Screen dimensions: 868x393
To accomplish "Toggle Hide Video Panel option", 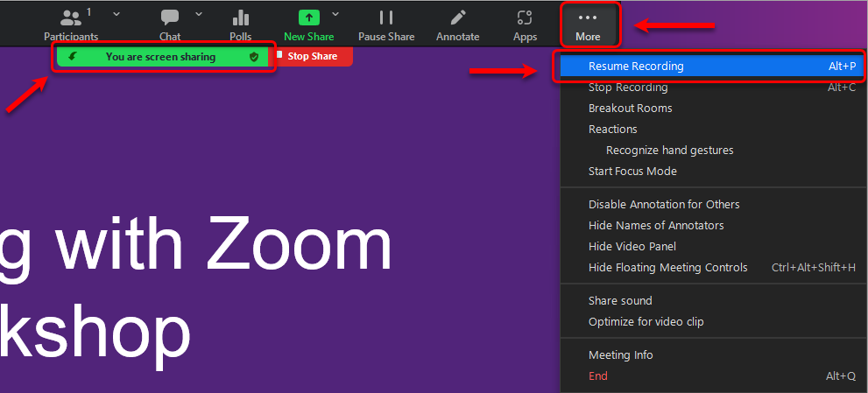I will pyautogui.click(x=711, y=247).
